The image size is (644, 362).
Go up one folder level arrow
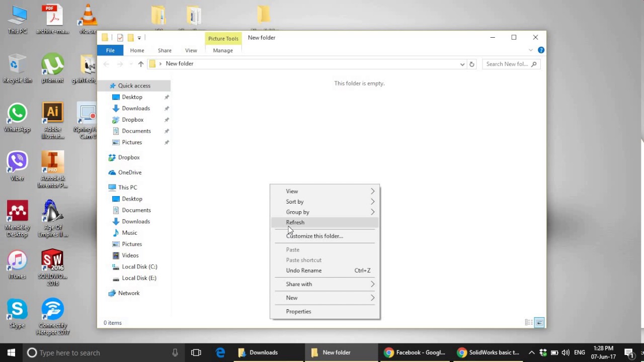141,64
